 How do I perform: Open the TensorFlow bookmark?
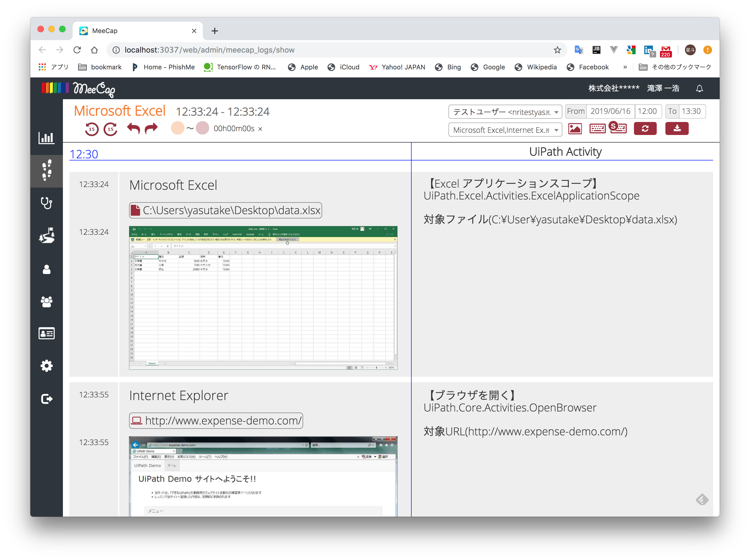pyautogui.click(x=240, y=67)
